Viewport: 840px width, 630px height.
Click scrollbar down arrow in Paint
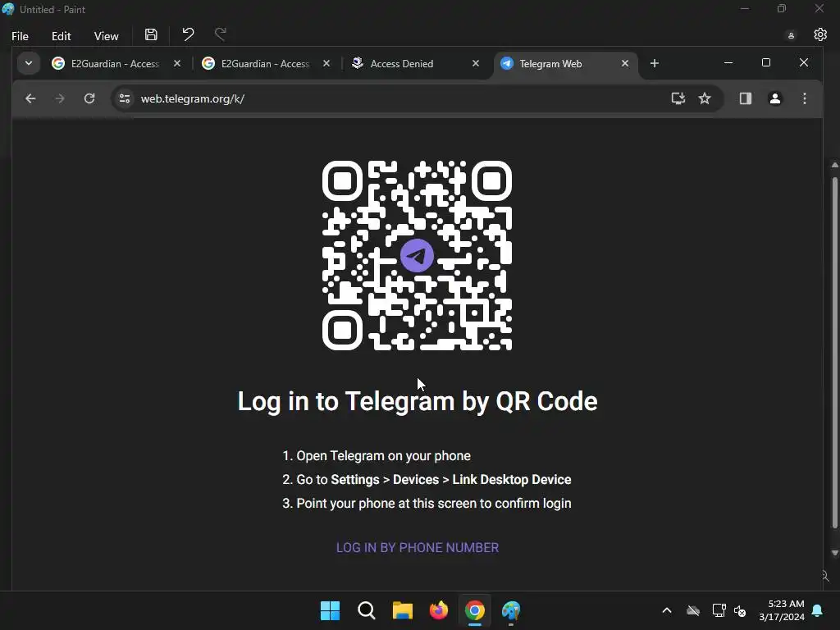834,552
